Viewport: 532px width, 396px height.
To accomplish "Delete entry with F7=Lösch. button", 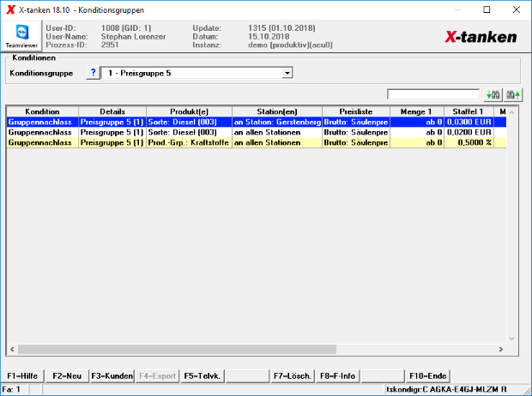I will point(293,376).
